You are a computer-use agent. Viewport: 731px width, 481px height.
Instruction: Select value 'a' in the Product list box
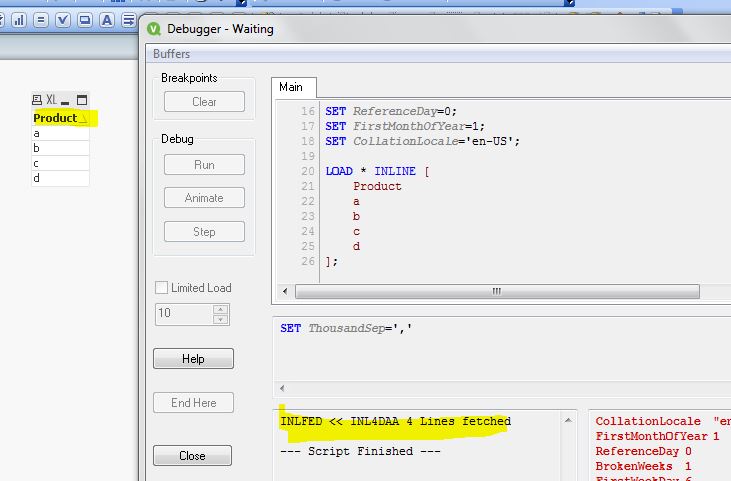tap(60, 133)
